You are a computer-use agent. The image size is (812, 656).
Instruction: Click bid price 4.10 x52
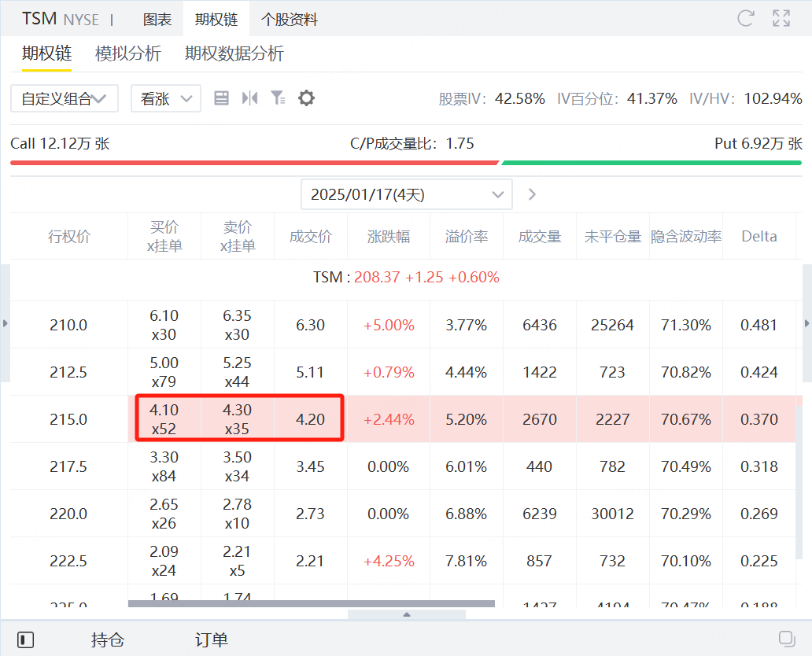point(164,419)
